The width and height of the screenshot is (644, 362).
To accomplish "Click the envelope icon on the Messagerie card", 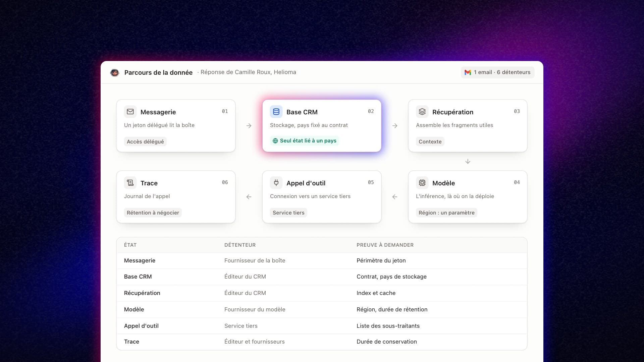I will 130,112.
